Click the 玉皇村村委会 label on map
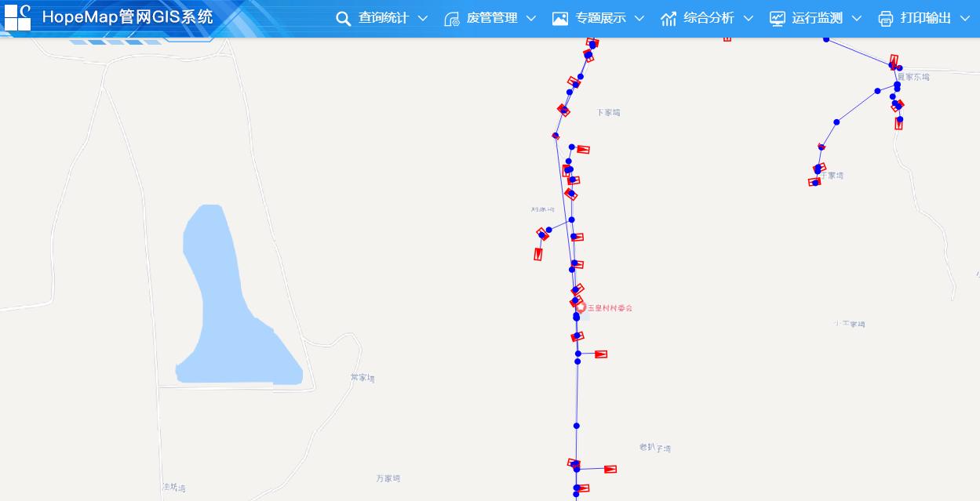980x501 pixels. point(610,308)
